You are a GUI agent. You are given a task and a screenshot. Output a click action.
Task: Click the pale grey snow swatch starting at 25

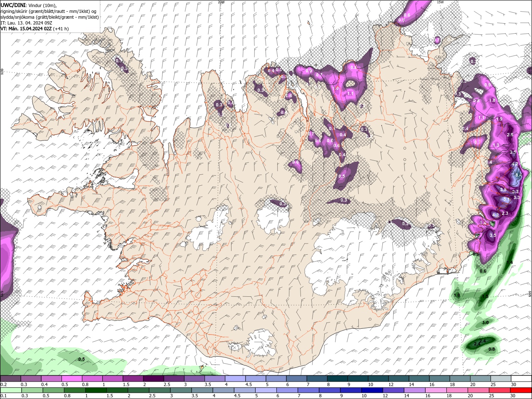(x=501, y=379)
